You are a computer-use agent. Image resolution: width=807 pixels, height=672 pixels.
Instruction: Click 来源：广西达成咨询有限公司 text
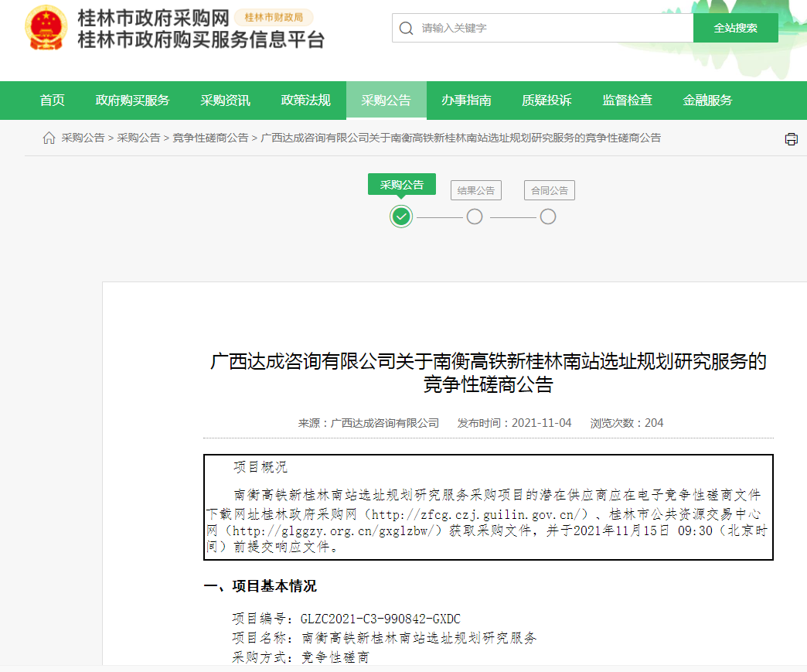pyautogui.click(x=369, y=423)
